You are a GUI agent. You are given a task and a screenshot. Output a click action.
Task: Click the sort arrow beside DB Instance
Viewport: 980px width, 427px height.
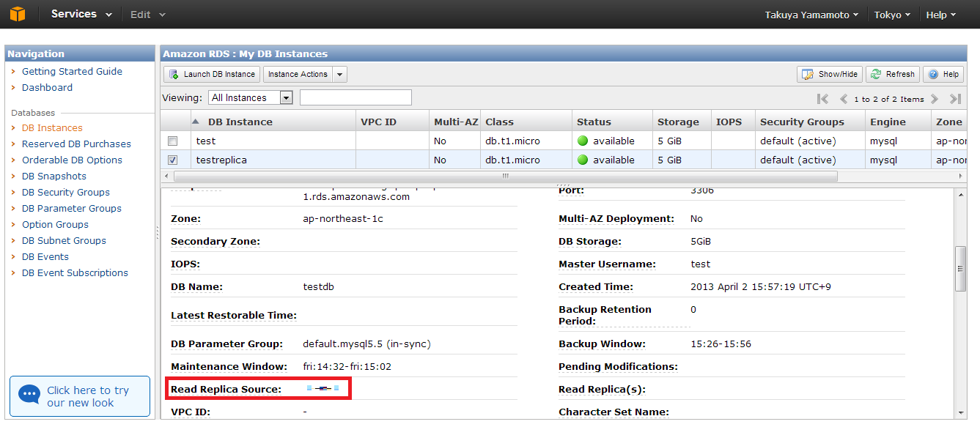click(x=196, y=122)
